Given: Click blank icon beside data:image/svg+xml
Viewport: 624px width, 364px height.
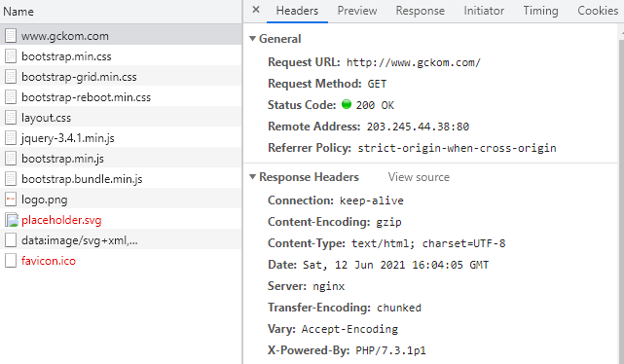Looking at the screenshot, I should (11, 240).
